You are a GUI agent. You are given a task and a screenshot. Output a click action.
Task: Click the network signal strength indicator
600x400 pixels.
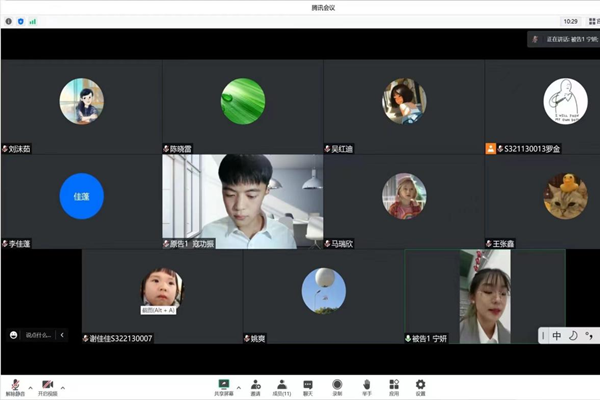tap(32, 20)
